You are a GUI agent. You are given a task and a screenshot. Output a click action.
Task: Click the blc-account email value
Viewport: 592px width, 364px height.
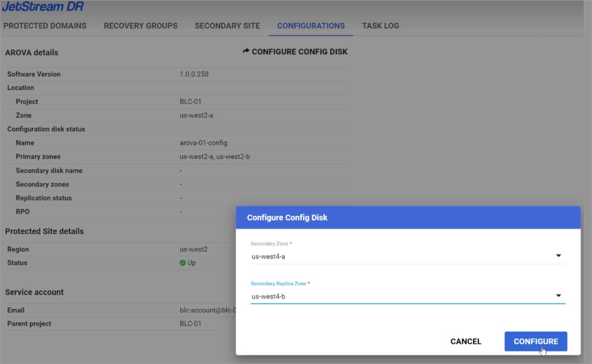(208, 310)
